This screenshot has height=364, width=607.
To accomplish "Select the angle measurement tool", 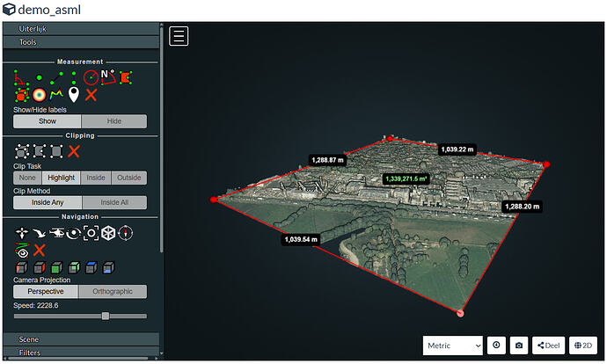I will coord(21,77).
